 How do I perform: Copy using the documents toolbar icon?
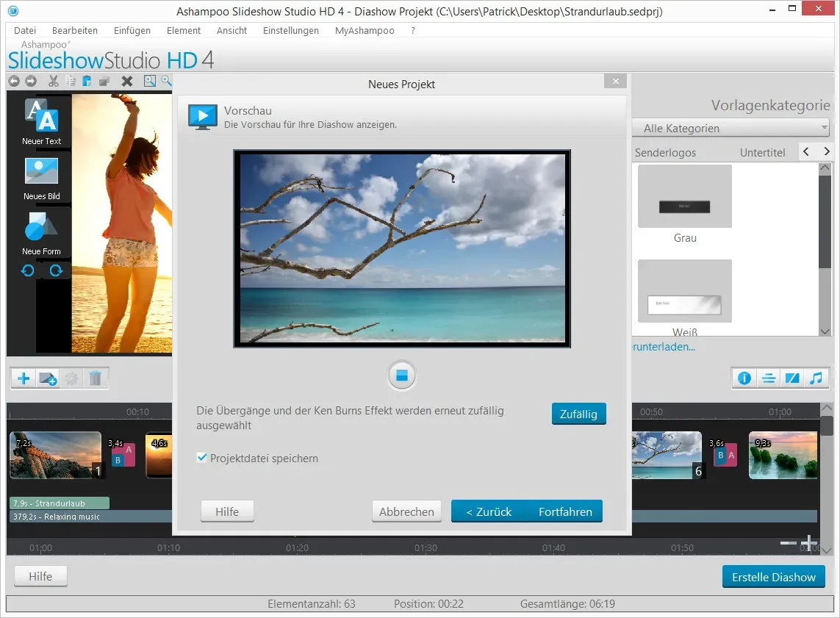point(70,81)
